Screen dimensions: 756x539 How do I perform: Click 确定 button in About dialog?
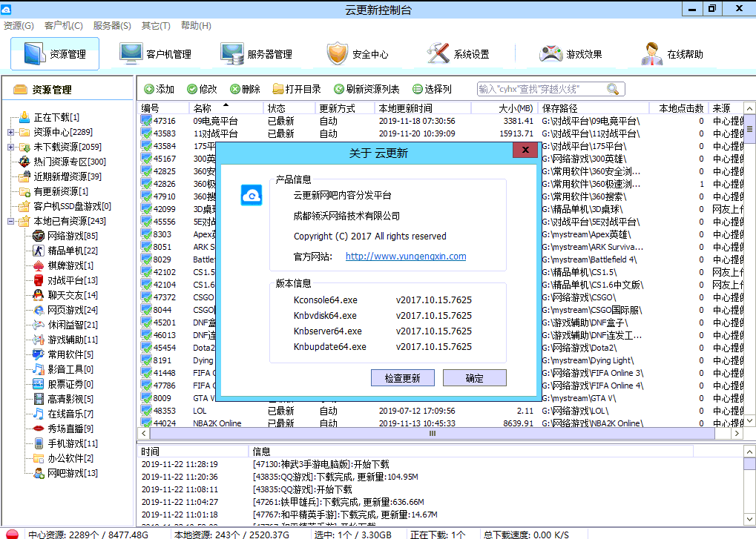(474, 378)
